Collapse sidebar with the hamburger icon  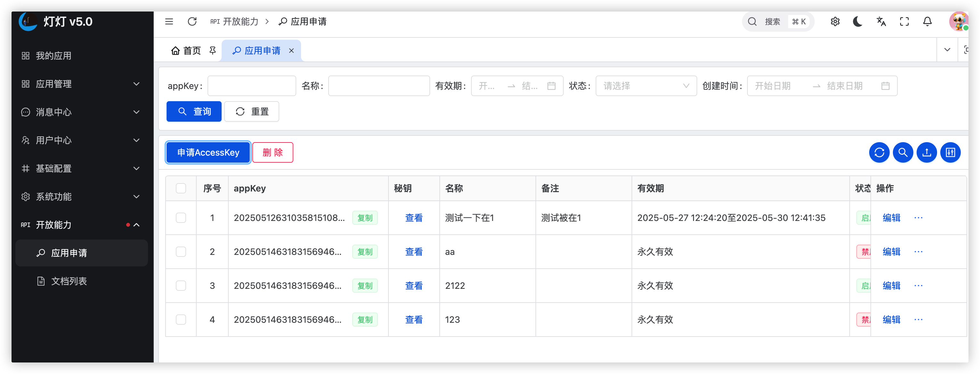tap(169, 22)
